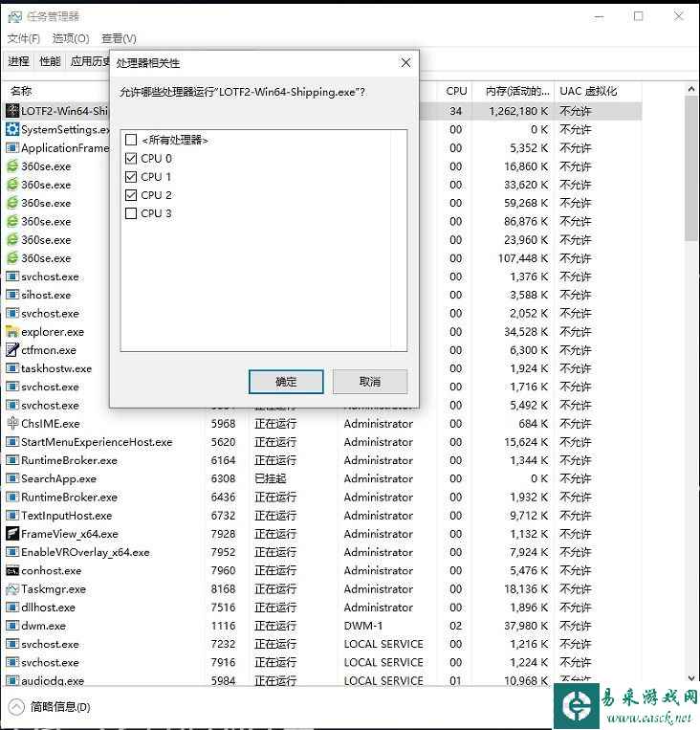
Task: Click the ctfmon.exe pen icon
Action: [12, 349]
